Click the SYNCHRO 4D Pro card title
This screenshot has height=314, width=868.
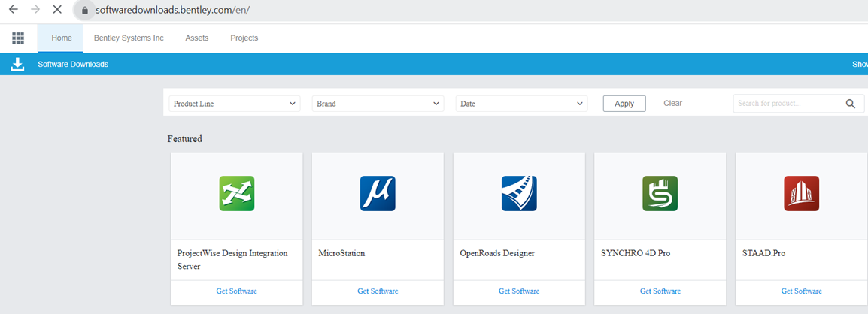(636, 254)
